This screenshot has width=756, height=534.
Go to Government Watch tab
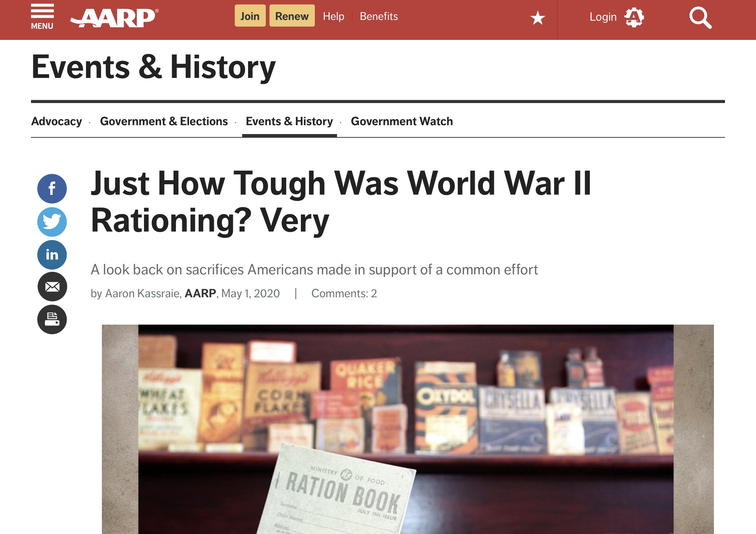[402, 121]
